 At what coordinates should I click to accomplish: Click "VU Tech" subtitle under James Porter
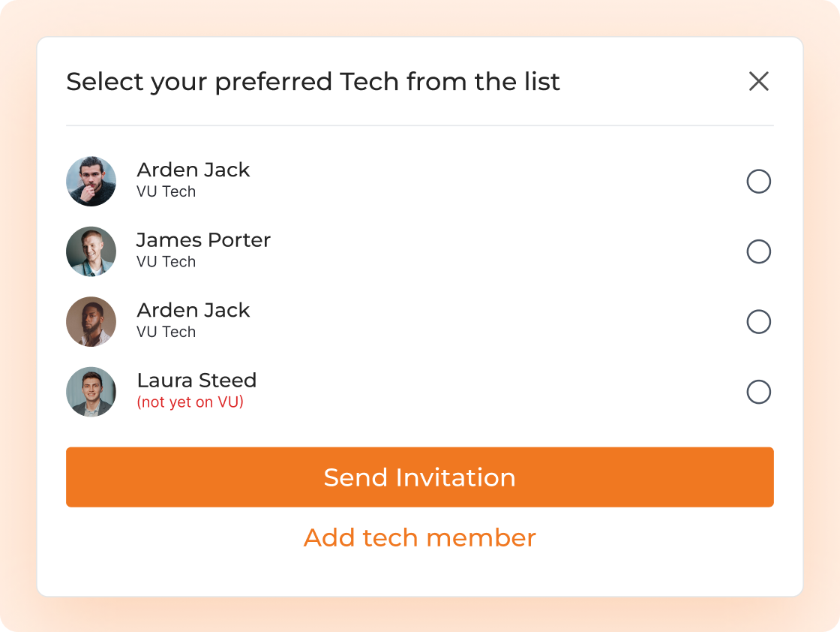(x=166, y=262)
